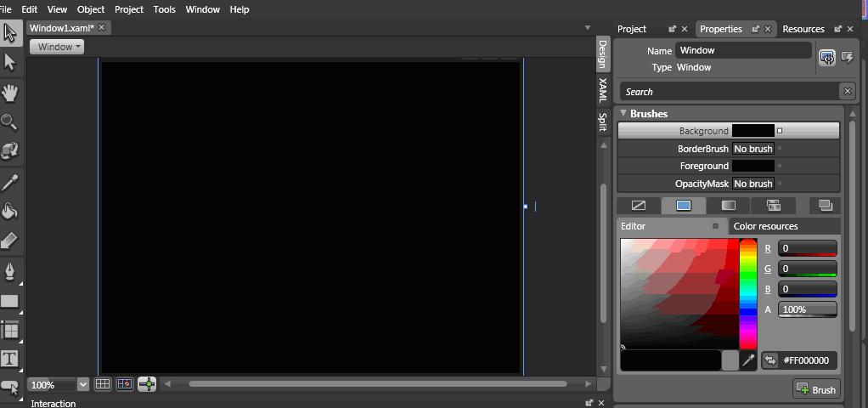Select the Grid layout panel tool

click(10, 331)
